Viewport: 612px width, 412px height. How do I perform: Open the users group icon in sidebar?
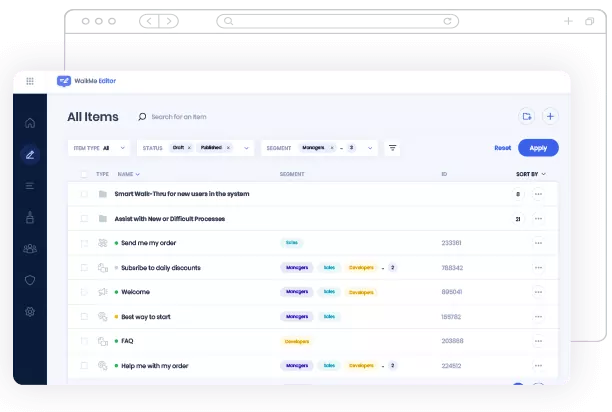tap(30, 249)
